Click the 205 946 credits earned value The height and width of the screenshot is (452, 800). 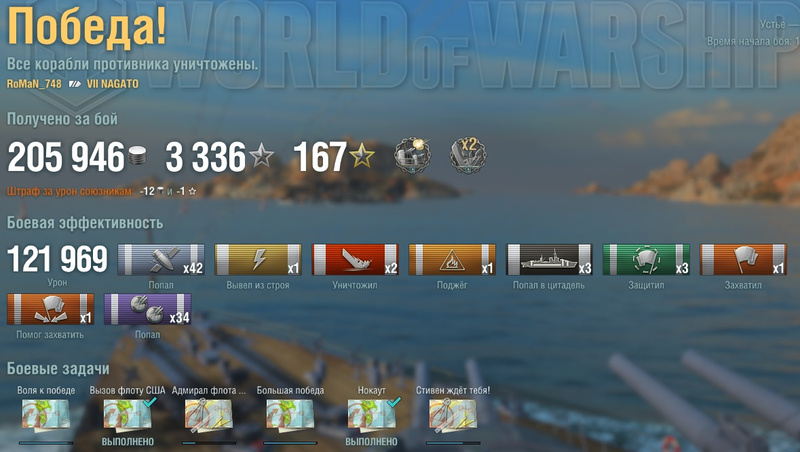(x=66, y=157)
